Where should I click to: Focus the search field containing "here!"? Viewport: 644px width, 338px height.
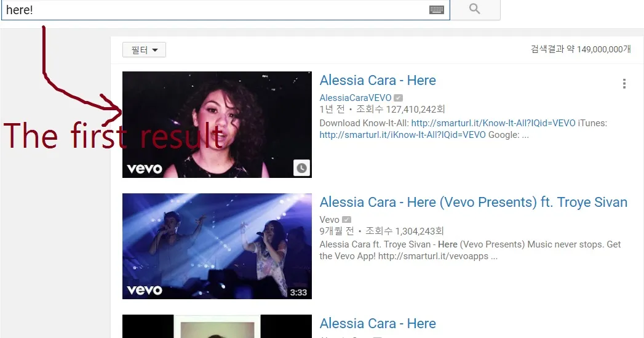coord(225,9)
